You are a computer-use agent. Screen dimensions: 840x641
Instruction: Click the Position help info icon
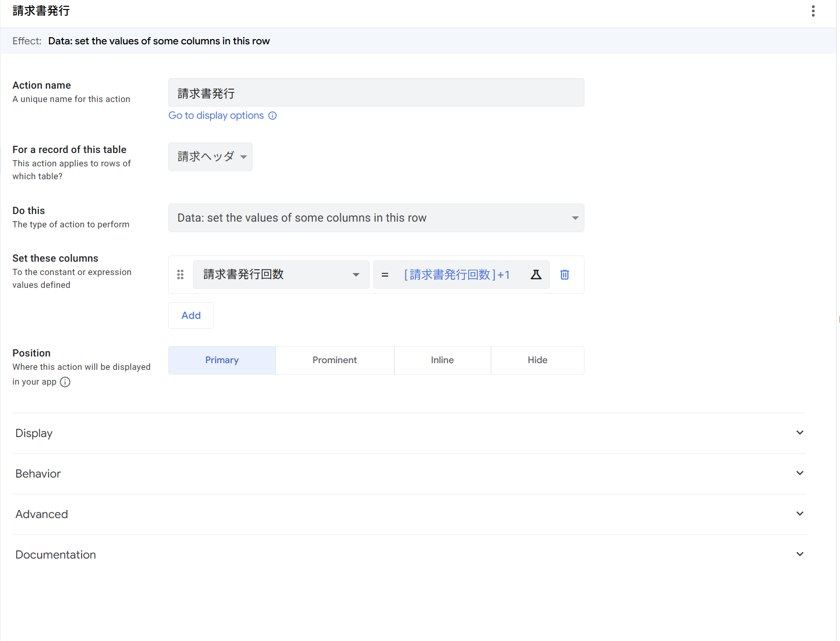[65, 382]
